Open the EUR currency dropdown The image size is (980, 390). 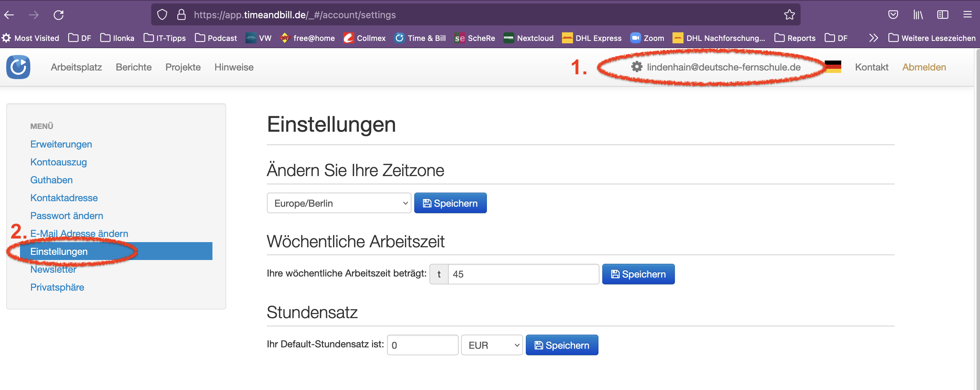pyautogui.click(x=492, y=345)
